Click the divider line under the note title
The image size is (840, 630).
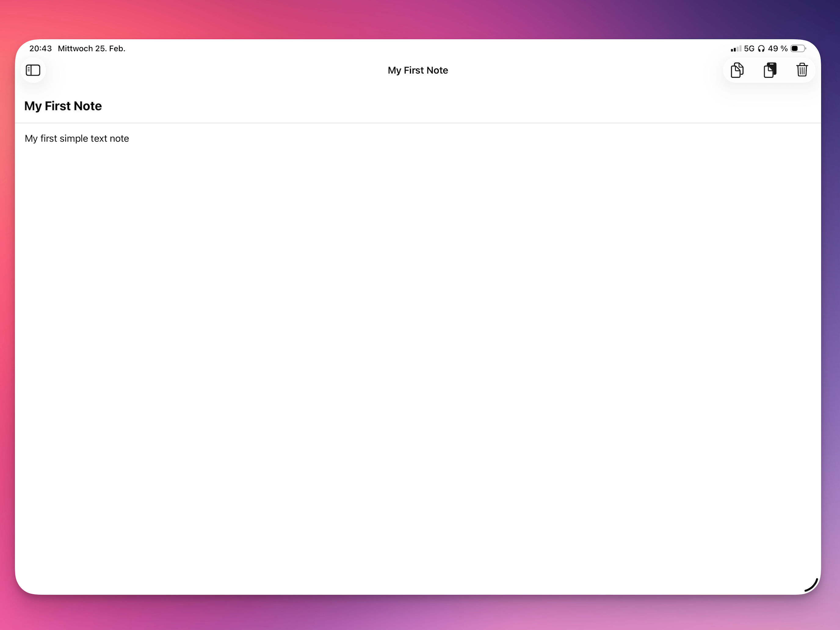click(x=418, y=123)
